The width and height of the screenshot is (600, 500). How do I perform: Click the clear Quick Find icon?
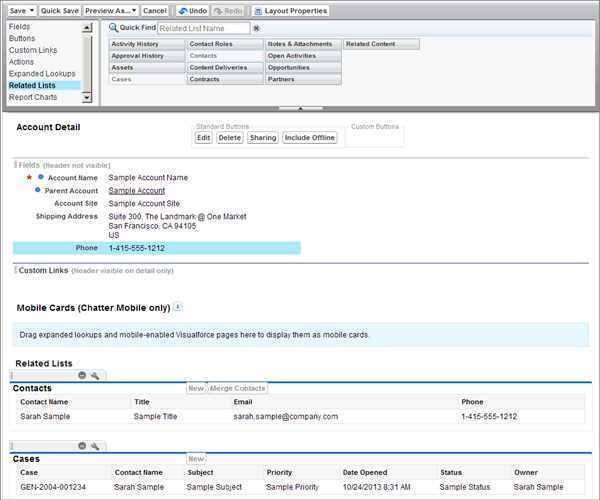[256, 29]
